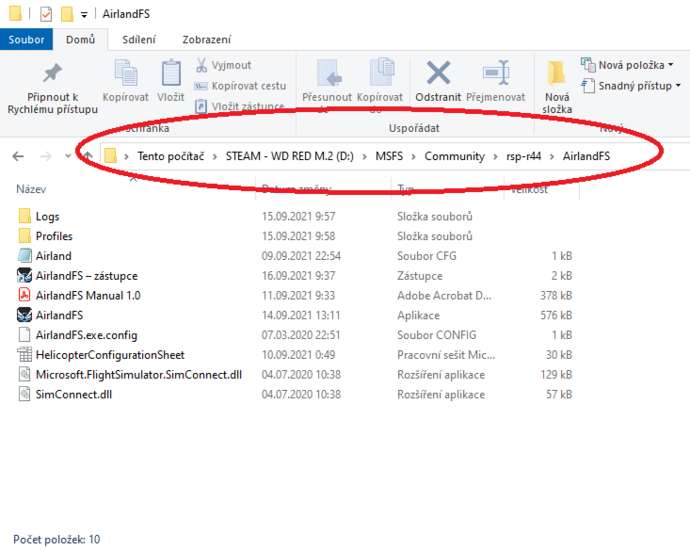Click the Profiles folder name

point(54,236)
